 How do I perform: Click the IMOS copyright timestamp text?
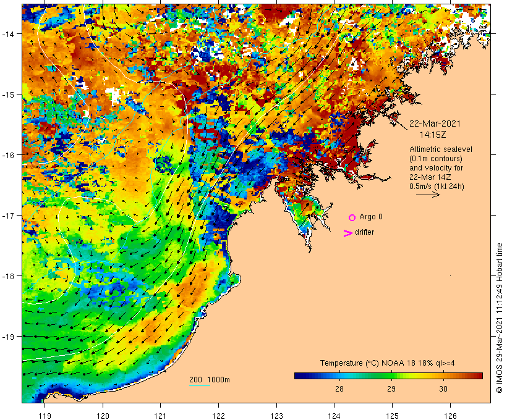tap(499, 318)
